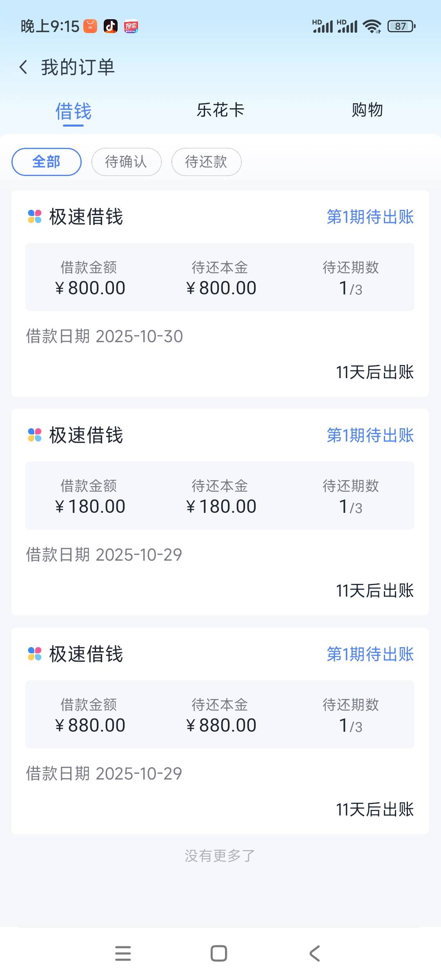Tap the Wi-Fi icon in status bar
The width and height of the screenshot is (441, 980).
pyautogui.click(x=372, y=27)
